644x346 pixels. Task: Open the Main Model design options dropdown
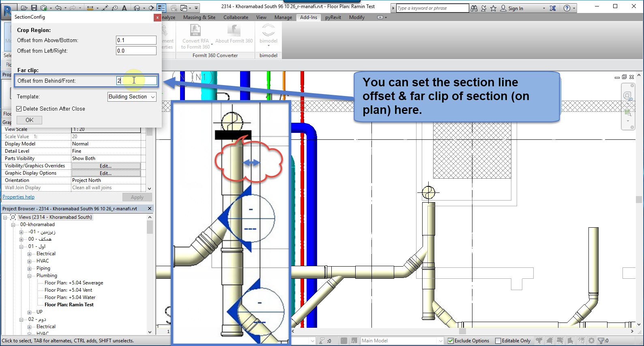click(401, 341)
